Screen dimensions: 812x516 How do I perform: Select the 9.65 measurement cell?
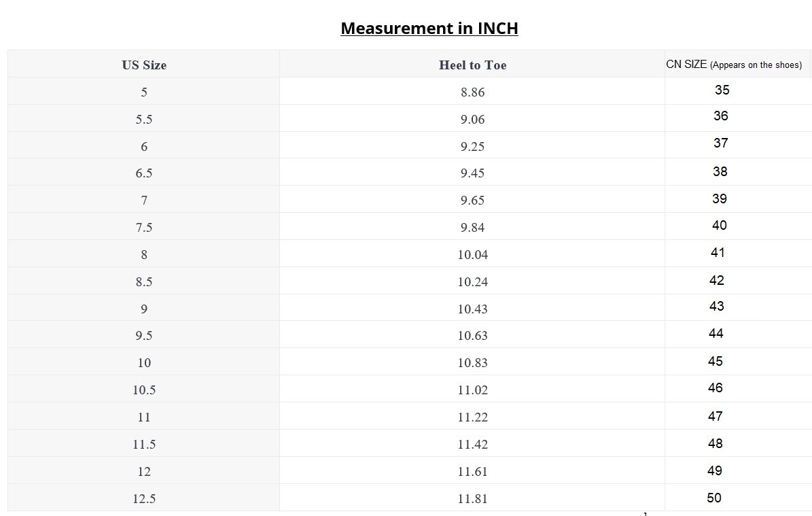pos(472,200)
